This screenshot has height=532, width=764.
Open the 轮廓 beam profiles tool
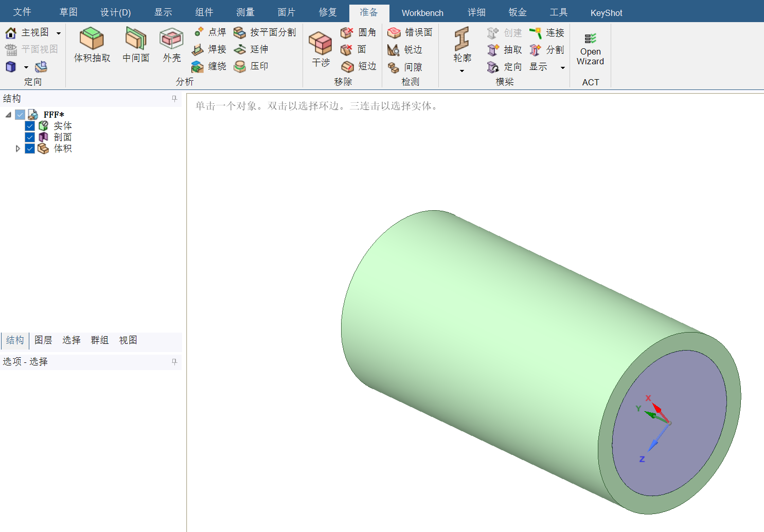tap(462, 44)
